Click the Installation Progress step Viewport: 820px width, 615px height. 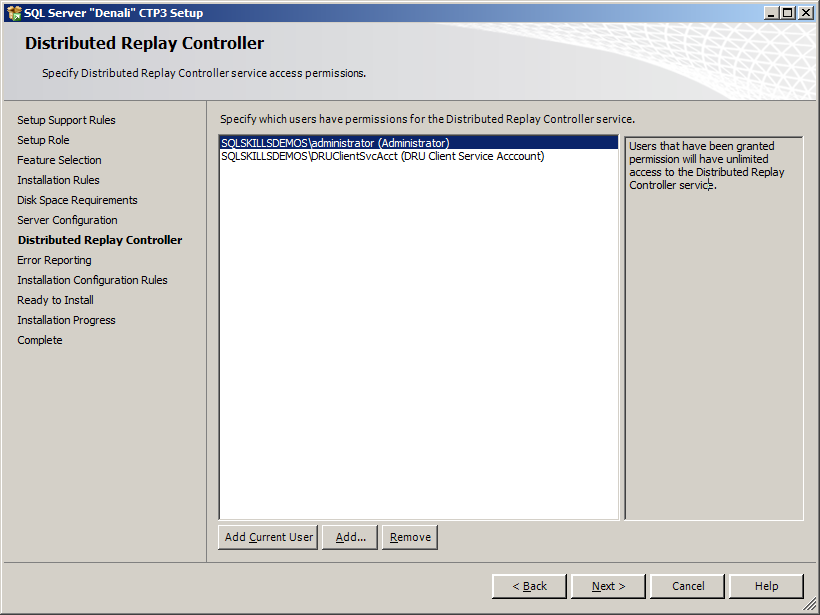(x=66, y=320)
